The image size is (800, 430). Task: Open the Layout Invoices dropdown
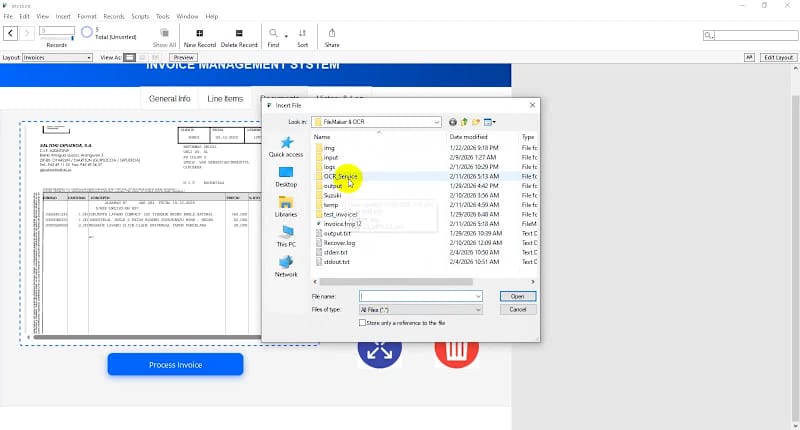(x=57, y=58)
